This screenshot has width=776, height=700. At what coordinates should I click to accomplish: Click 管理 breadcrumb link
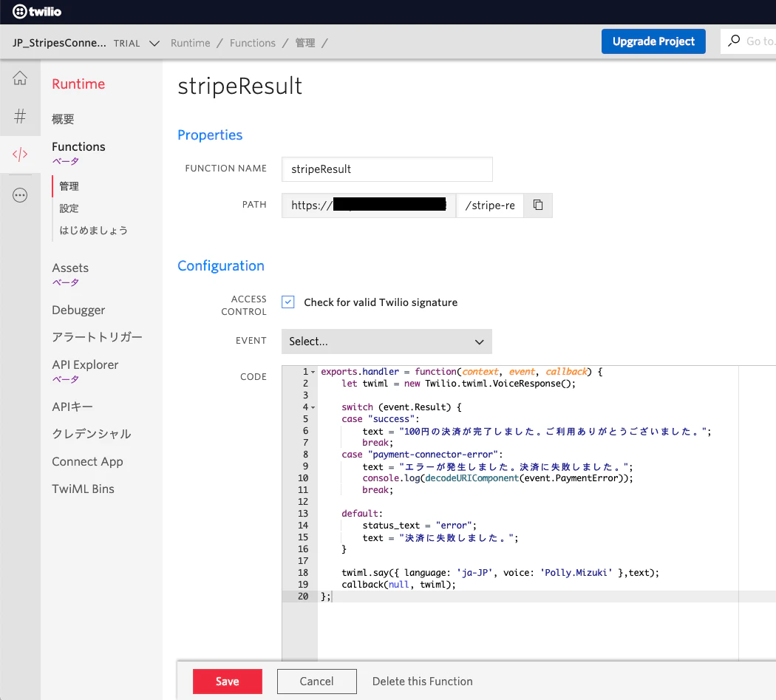(x=304, y=43)
